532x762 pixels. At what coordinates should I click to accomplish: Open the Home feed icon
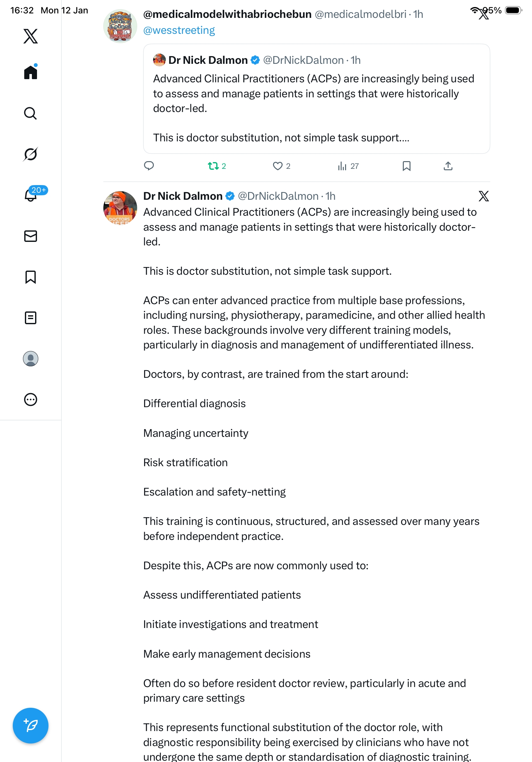point(31,72)
